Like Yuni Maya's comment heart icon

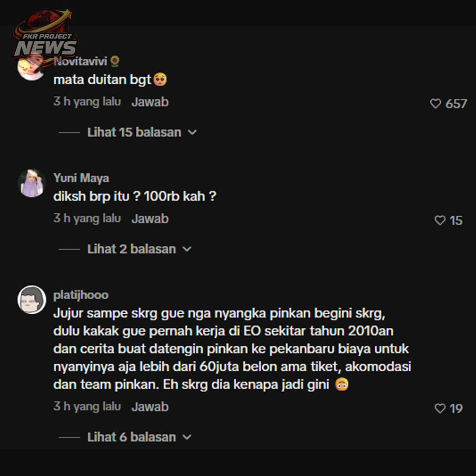pyautogui.click(x=440, y=220)
